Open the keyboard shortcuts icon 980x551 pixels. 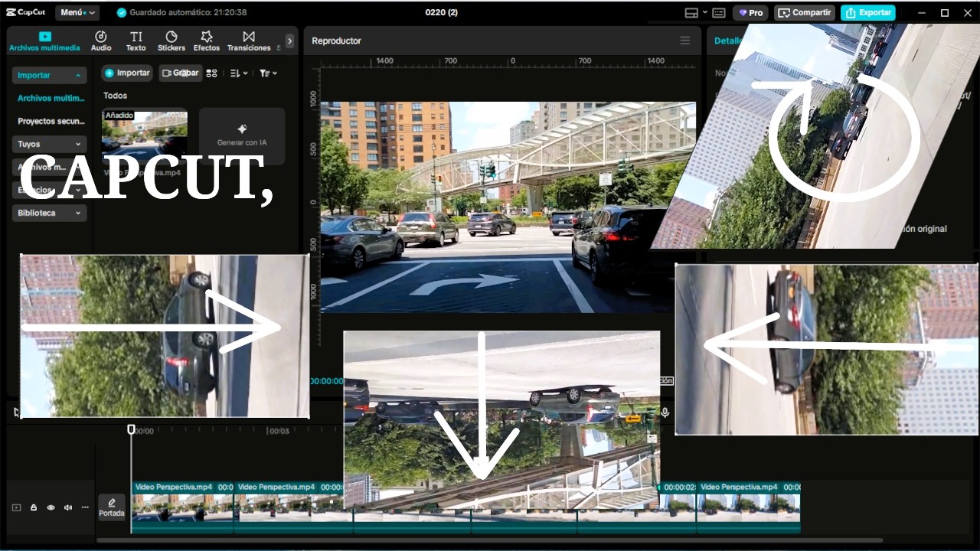pyautogui.click(x=718, y=13)
